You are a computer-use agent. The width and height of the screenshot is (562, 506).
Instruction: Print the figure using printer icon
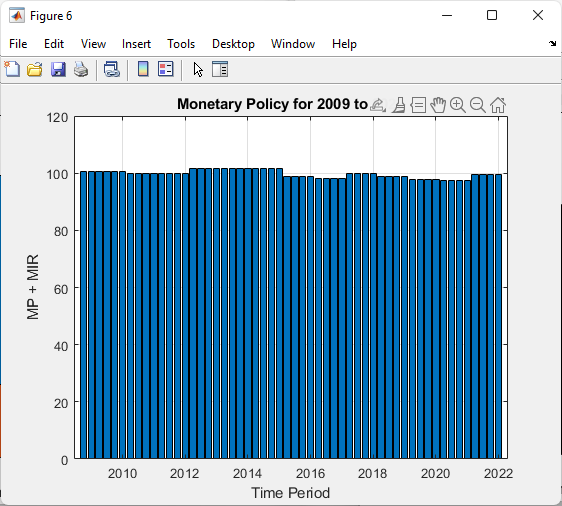click(x=81, y=69)
